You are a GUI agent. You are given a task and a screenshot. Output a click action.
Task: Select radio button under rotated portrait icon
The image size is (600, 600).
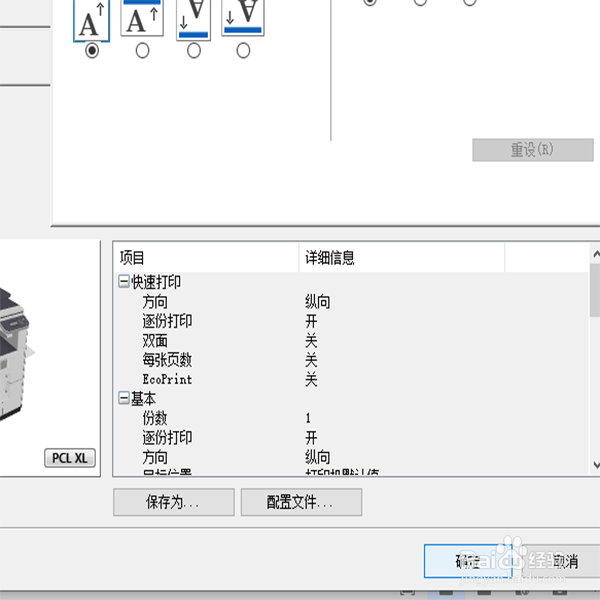click(x=194, y=51)
